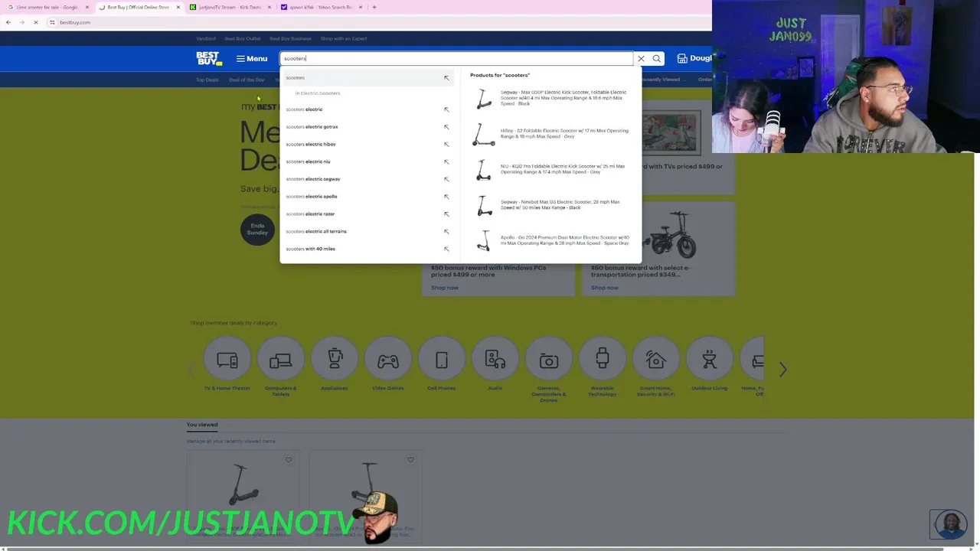Close the Best Buy browser tab
This screenshot has width=980, height=551.
[178, 7]
